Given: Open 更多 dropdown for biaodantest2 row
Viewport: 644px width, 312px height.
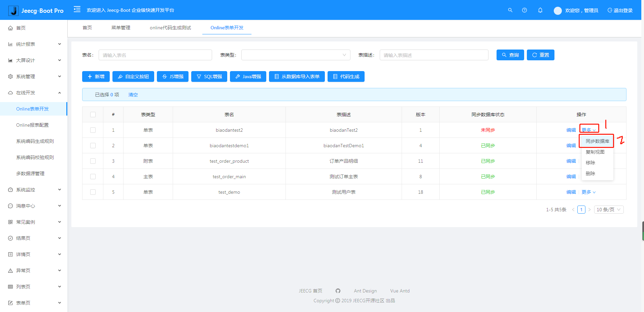Looking at the screenshot, I should [588, 130].
